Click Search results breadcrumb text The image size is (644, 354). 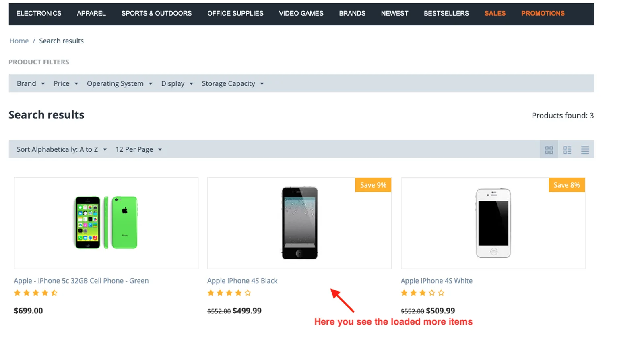(61, 41)
